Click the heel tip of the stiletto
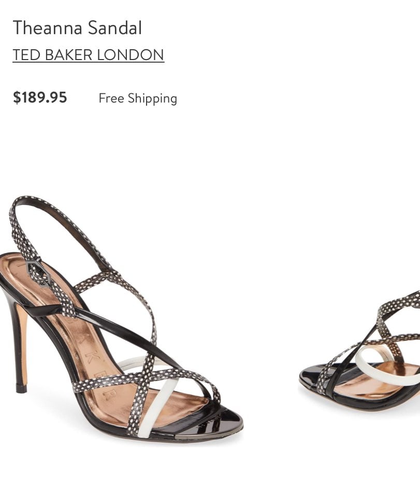Viewport: 420px width, 504px height. pyautogui.click(x=21, y=388)
